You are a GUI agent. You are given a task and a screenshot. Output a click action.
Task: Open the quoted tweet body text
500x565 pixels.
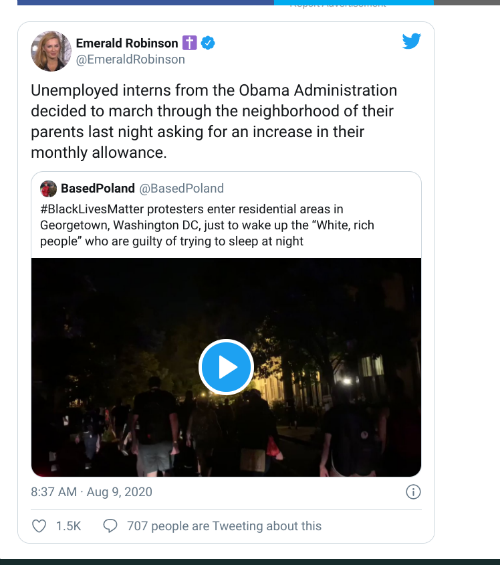207,225
